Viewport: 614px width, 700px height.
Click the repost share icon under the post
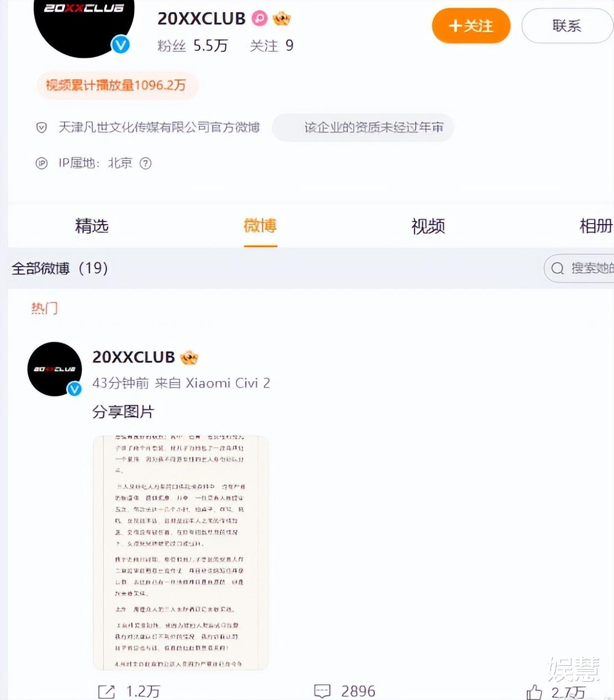(x=106, y=691)
